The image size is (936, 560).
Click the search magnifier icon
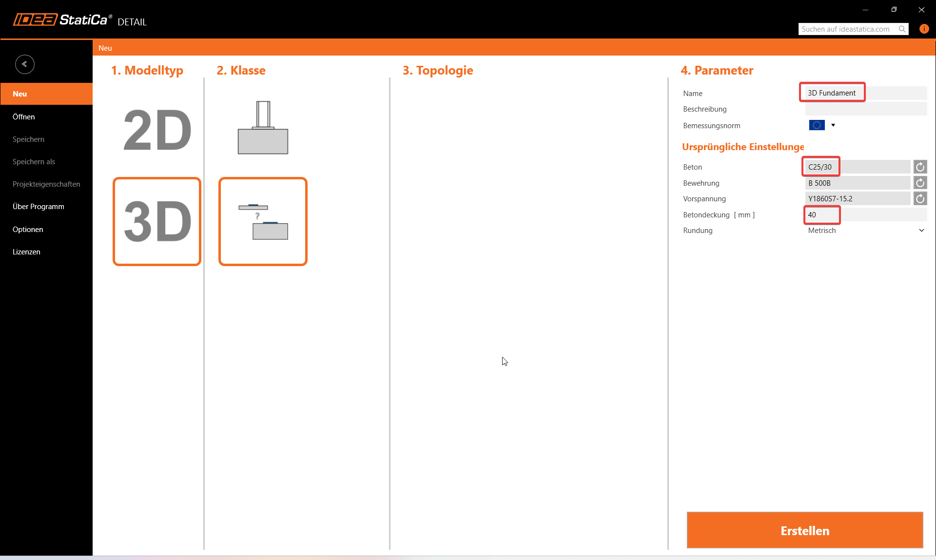[x=902, y=29]
